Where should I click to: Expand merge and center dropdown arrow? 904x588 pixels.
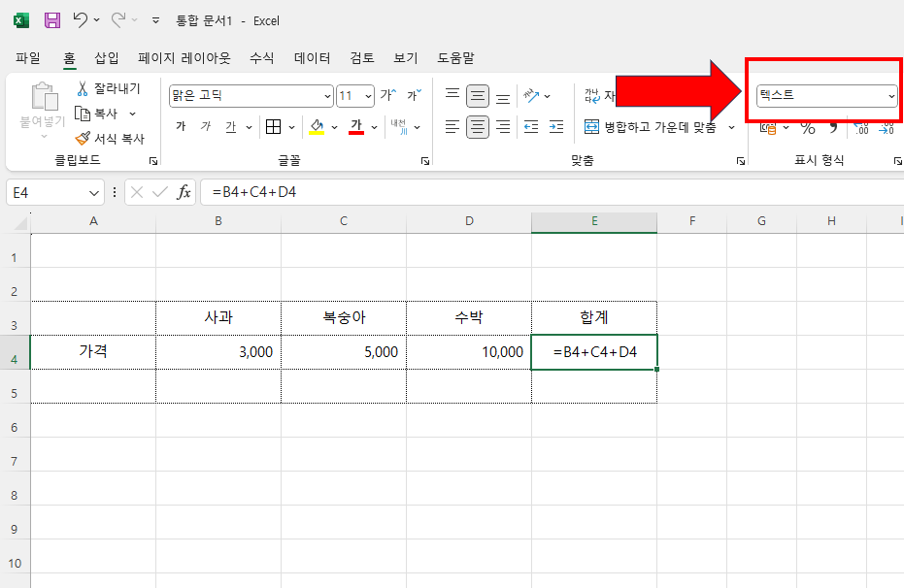coord(731,127)
